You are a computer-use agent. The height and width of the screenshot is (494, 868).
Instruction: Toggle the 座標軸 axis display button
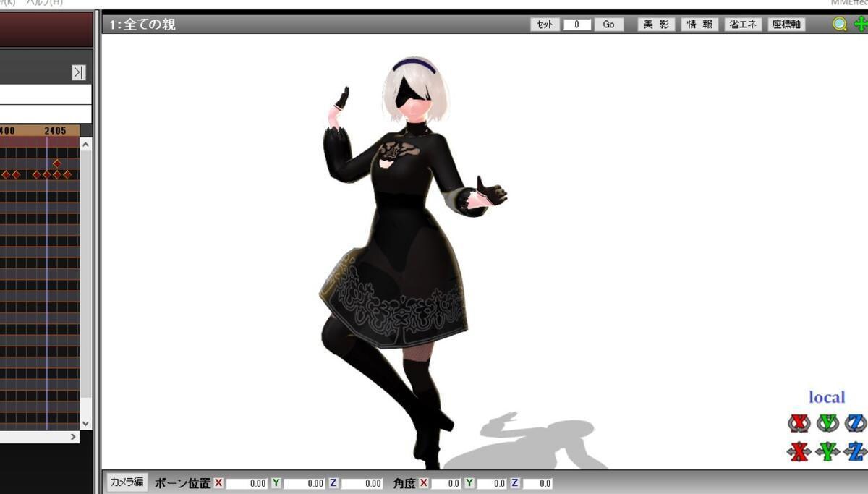786,25
